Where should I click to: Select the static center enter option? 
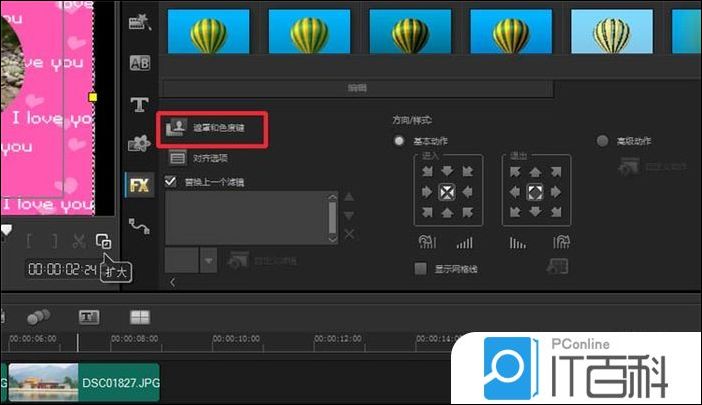[447, 192]
